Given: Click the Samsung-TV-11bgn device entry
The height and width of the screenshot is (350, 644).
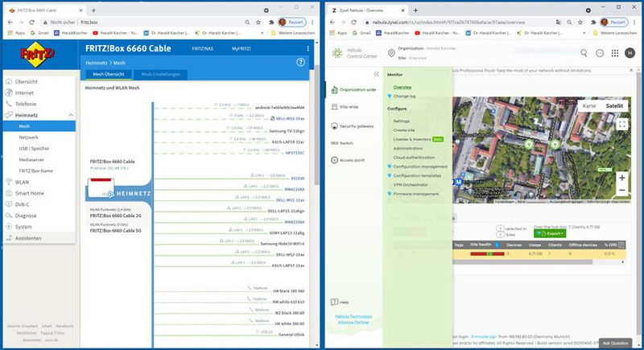Looking at the screenshot, I should click(287, 131).
